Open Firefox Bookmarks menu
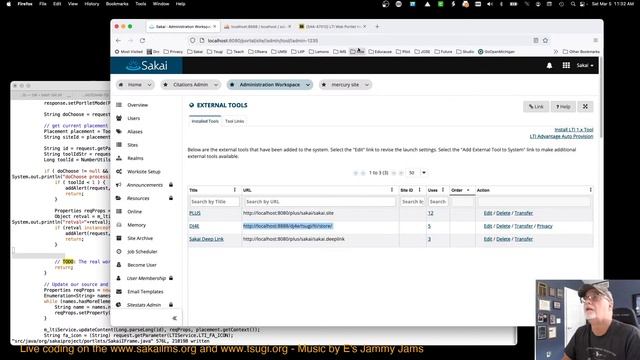The image size is (640, 360). click(117, 4)
